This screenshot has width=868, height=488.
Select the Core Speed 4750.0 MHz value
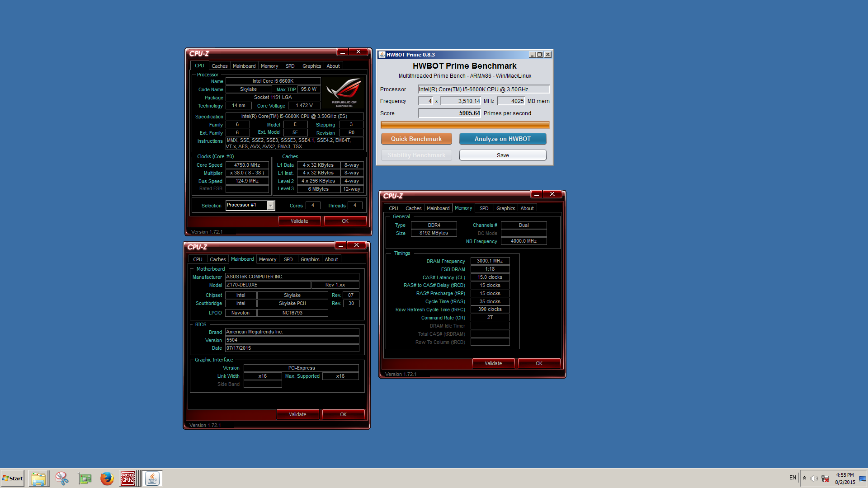pos(247,165)
